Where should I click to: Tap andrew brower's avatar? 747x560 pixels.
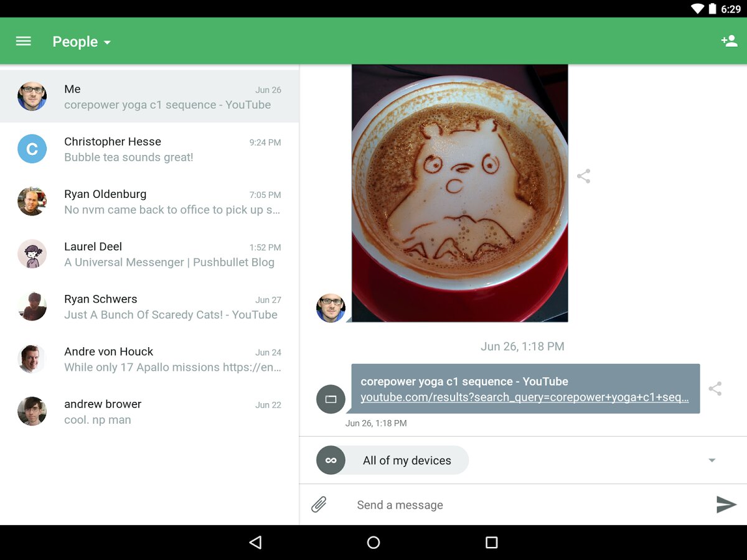click(x=32, y=411)
